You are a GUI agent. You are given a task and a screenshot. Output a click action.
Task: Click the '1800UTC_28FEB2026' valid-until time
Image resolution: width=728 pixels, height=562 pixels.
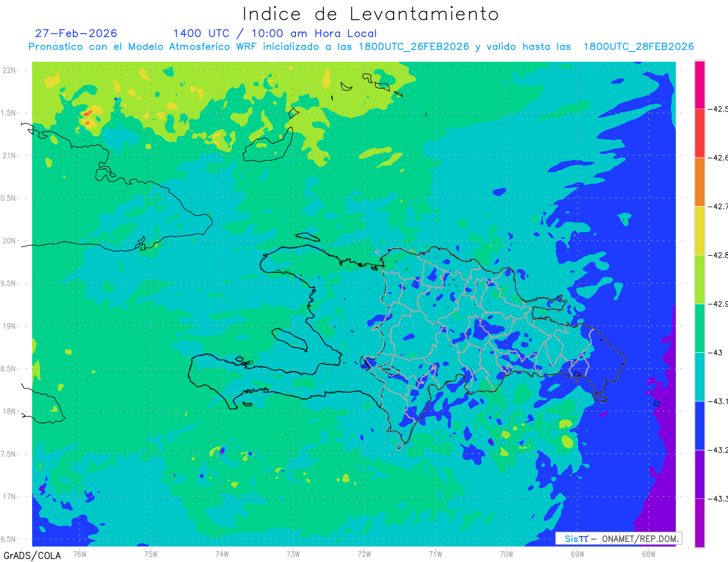click(638, 47)
